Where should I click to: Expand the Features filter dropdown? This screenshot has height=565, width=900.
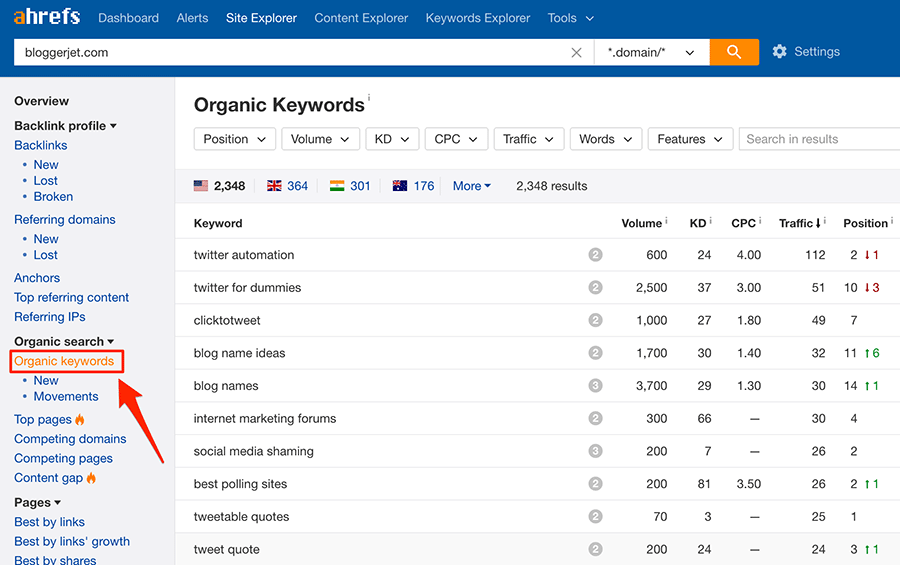pos(690,139)
